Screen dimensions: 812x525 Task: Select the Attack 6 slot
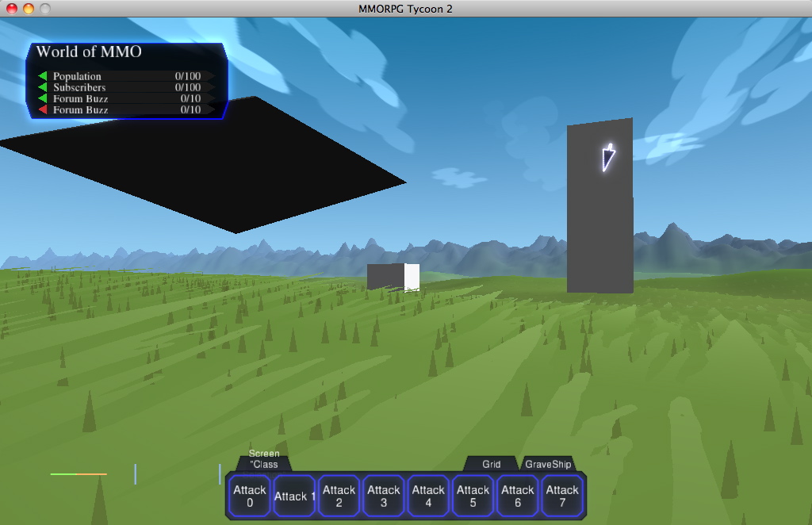click(x=517, y=496)
